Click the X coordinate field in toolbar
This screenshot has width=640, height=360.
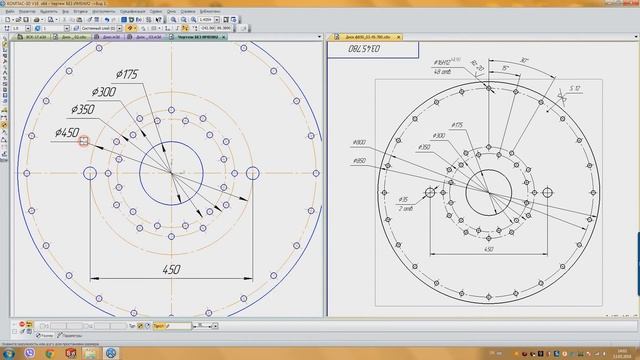point(208,29)
